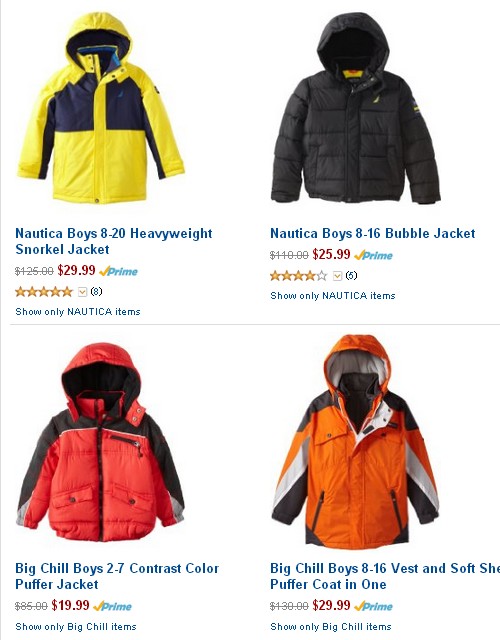Open the orange Big Chill Puffer Coat image
Viewport: 500px width, 640px height.
(x=355, y=442)
